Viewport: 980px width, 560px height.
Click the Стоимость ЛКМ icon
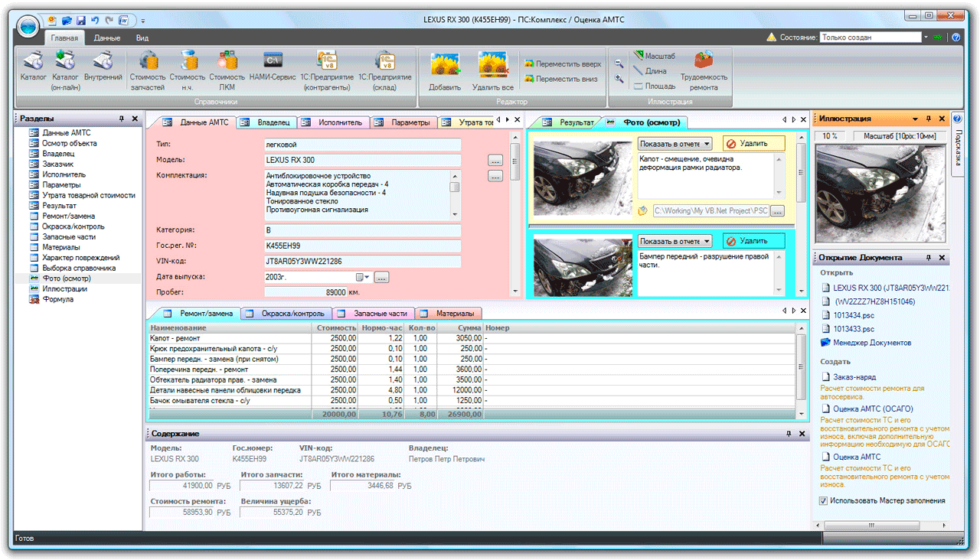click(227, 61)
